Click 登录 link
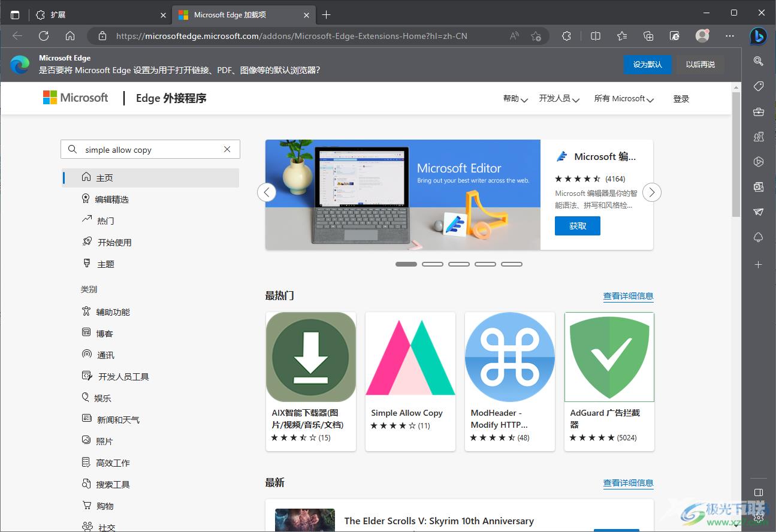 (x=681, y=99)
